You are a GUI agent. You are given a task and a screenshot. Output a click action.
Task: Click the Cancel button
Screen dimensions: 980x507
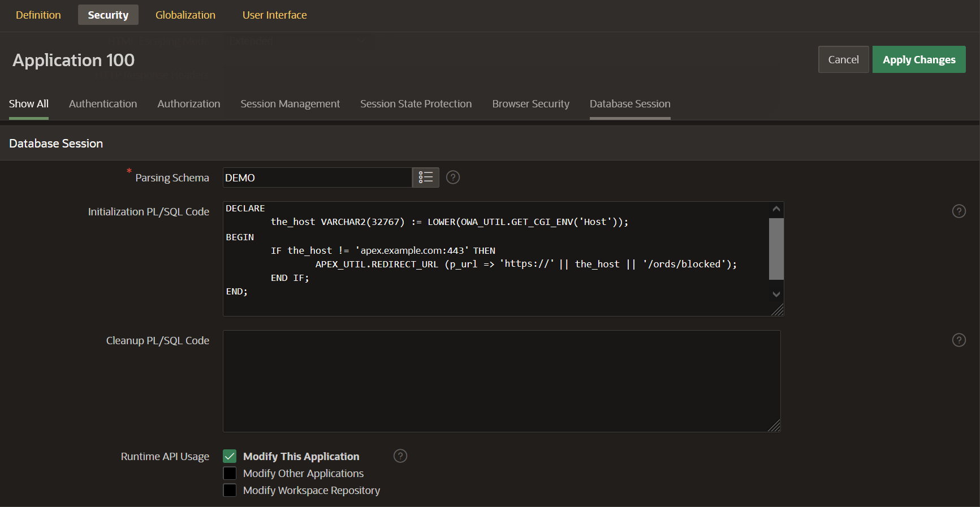point(843,59)
